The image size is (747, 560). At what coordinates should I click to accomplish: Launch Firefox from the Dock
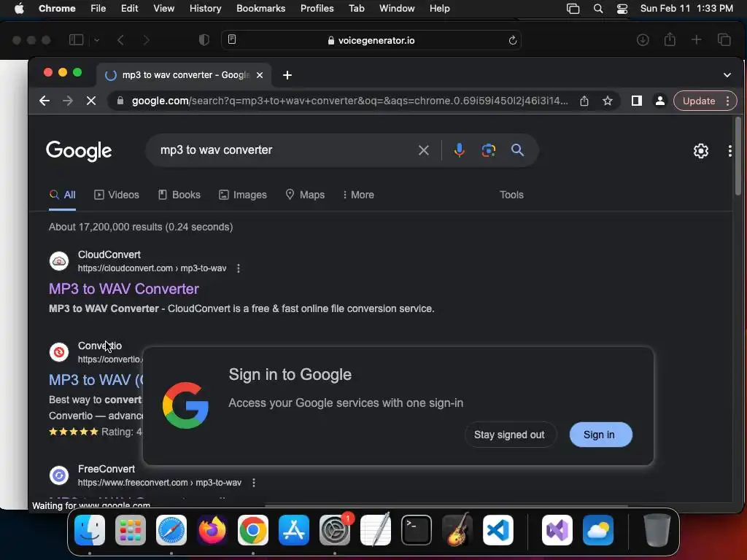(x=212, y=530)
